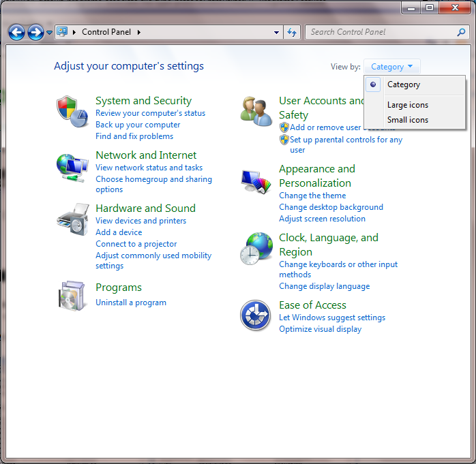Screen dimensions: 476x464
Task: Click the User Accounts people icon
Action: (x=256, y=111)
